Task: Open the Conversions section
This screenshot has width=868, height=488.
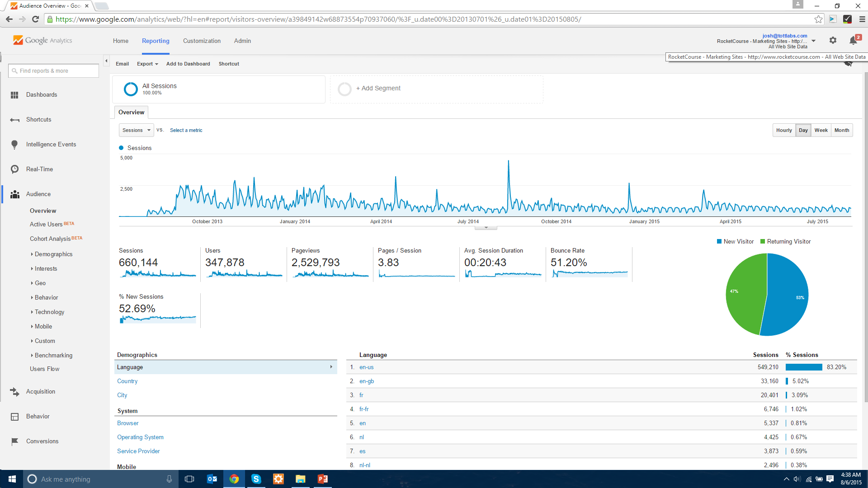Action: (42, 441)
